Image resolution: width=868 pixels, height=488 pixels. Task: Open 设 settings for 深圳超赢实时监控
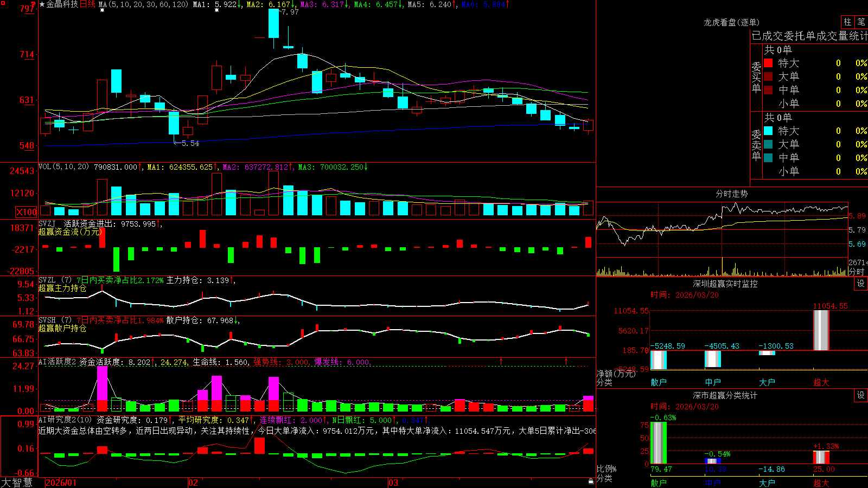(861, 284)
